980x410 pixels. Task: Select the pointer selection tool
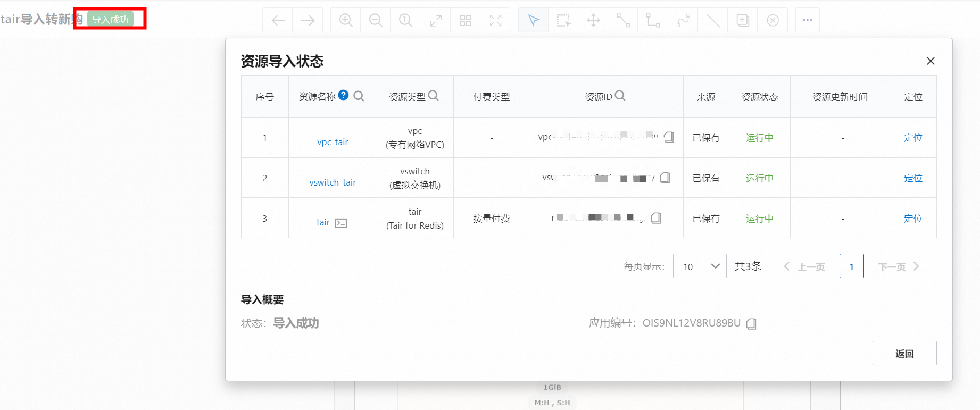pyautogui.click(x=534, y=20)
